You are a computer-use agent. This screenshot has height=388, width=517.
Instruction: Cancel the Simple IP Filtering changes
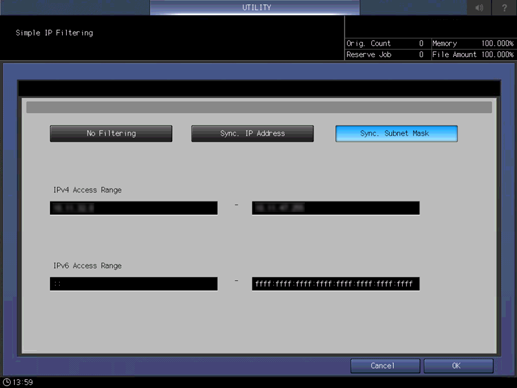click(x=385, y=366)
